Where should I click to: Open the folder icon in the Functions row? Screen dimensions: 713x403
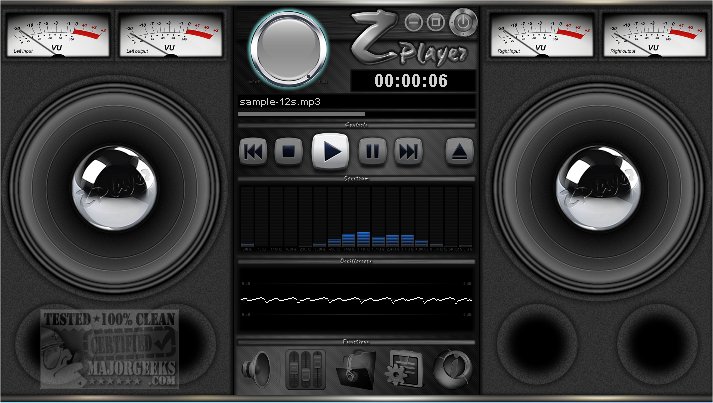click(355, 369)
